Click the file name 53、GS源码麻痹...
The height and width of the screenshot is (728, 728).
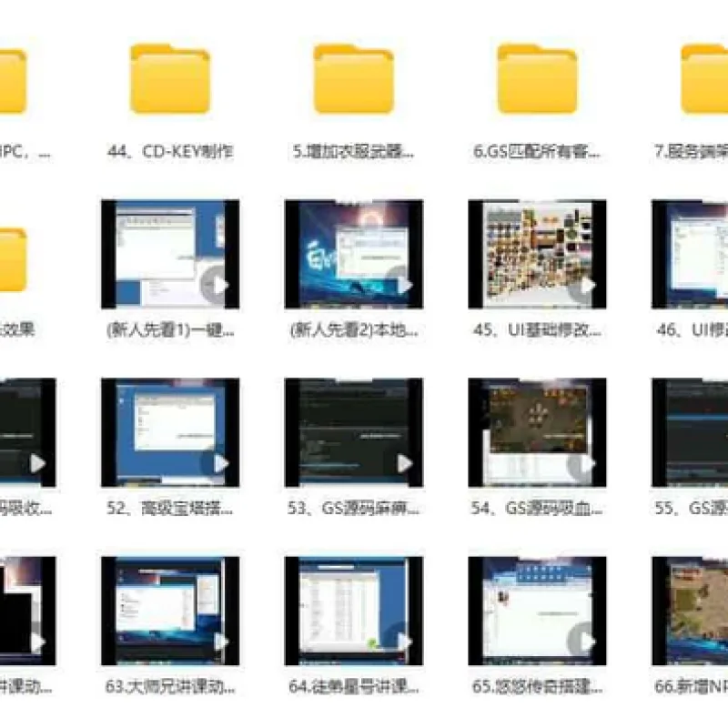[x=353, y=509]
